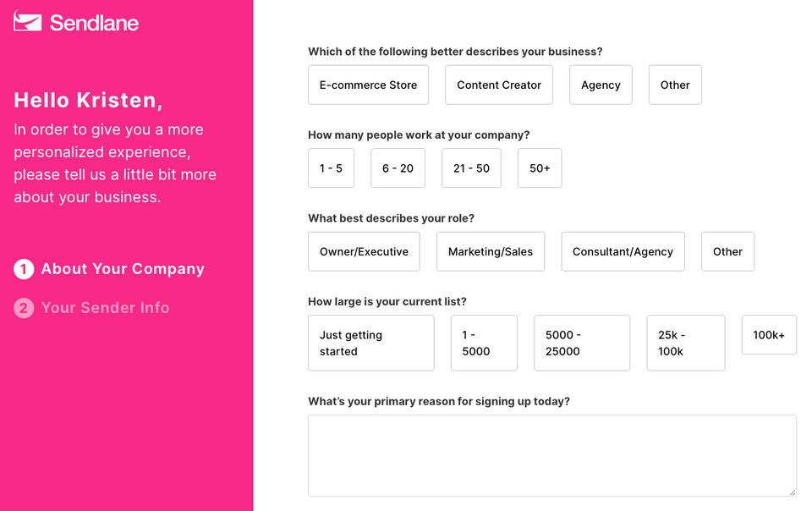Choose Content Creator as business type
812x511 pixels.
click(x=499, y=85)
